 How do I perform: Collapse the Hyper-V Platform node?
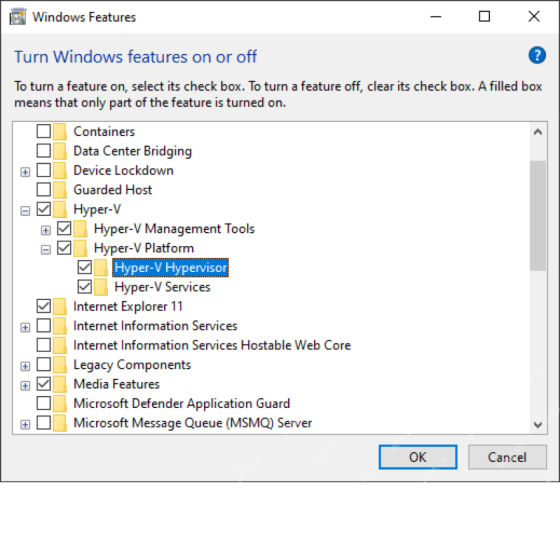46,250
